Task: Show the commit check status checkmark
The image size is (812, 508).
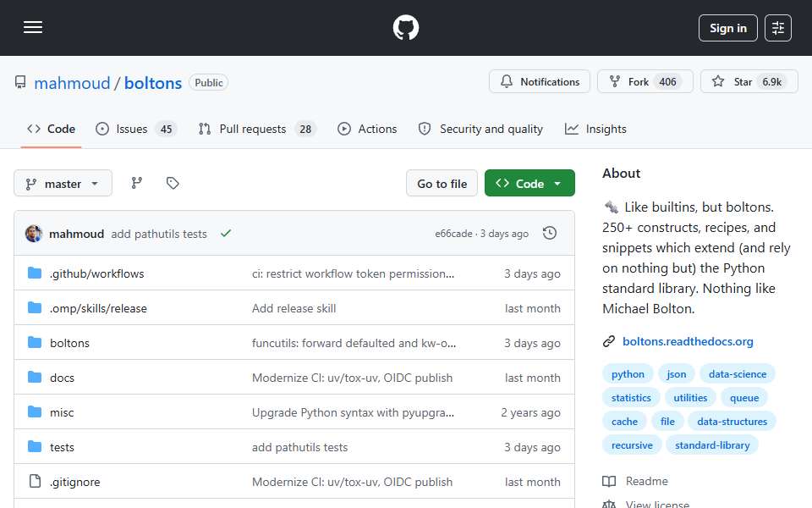Action: (x=225, y=234)
